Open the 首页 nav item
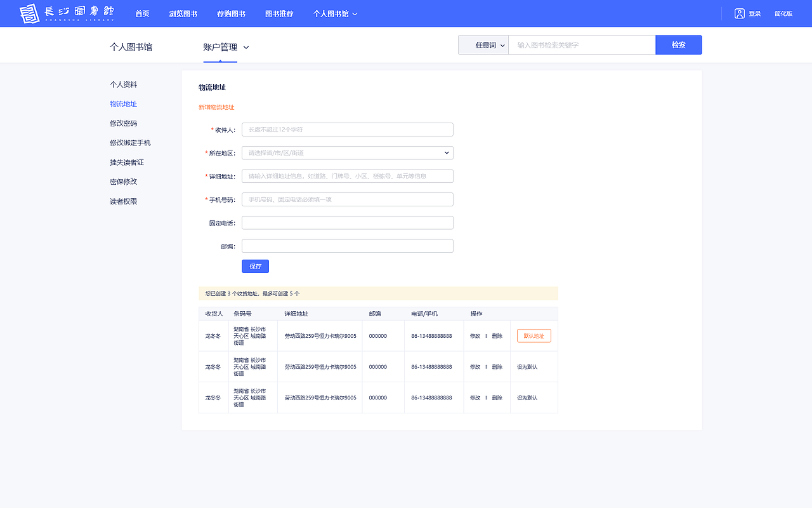Screen dimensions: 812x508 [142, 13]
